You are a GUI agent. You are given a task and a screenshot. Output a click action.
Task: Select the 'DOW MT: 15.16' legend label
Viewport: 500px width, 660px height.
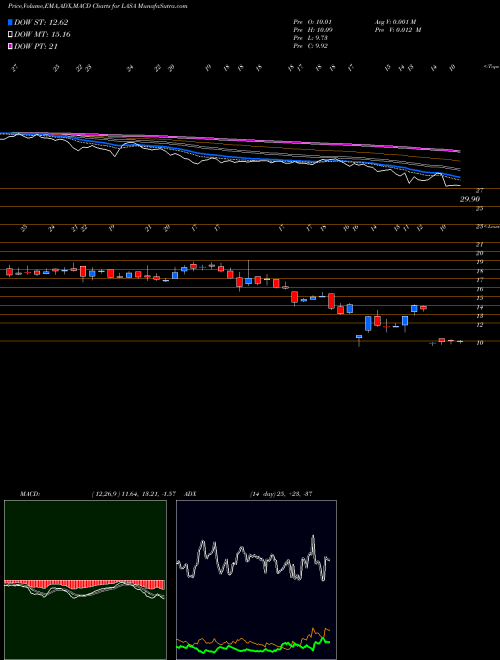[x=42, y=35]
